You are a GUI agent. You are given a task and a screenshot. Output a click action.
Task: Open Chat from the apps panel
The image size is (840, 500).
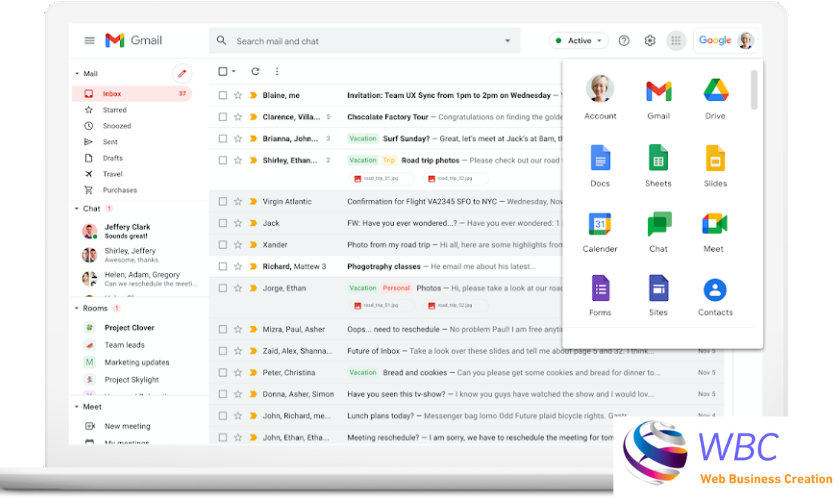(x=658, y=233)
